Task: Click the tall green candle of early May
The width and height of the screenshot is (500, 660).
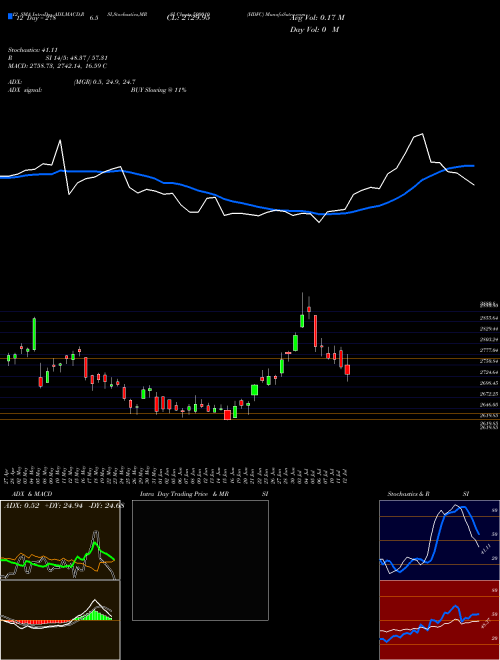Action: click(x=35, y=334)
